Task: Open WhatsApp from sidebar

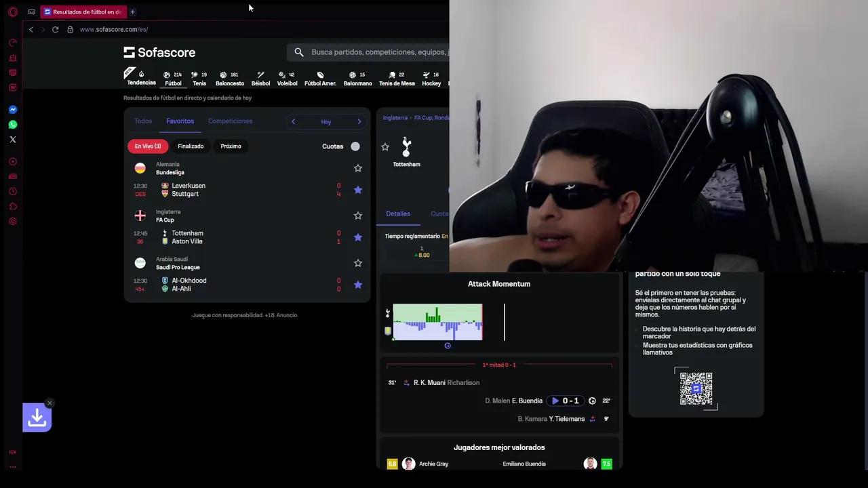Action: (12, 125)
